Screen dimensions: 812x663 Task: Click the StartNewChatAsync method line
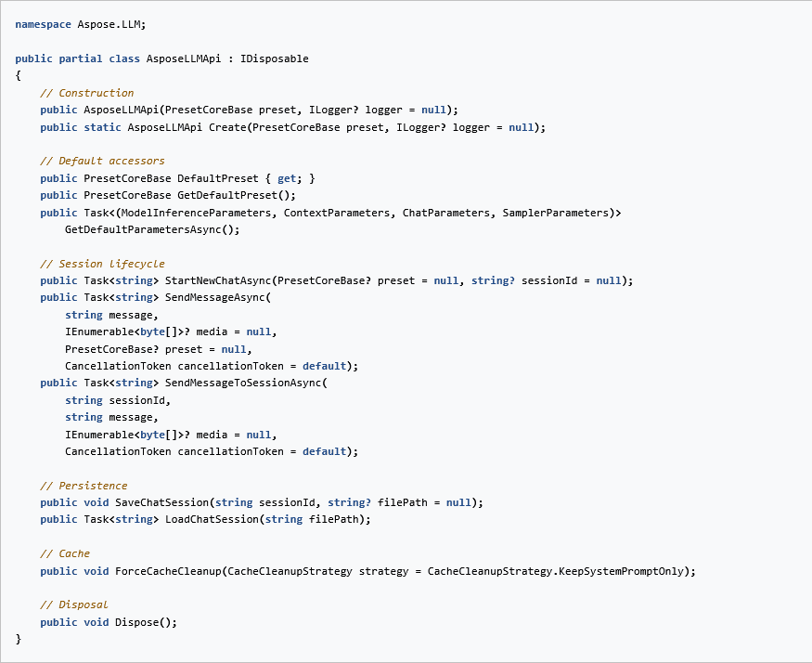337,280
